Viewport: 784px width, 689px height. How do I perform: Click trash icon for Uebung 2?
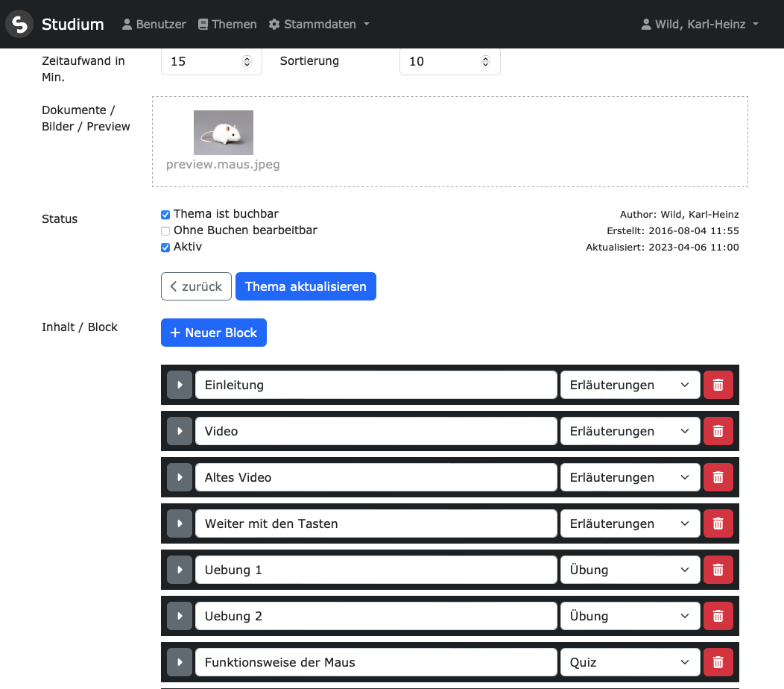click(x=718, y=616)
